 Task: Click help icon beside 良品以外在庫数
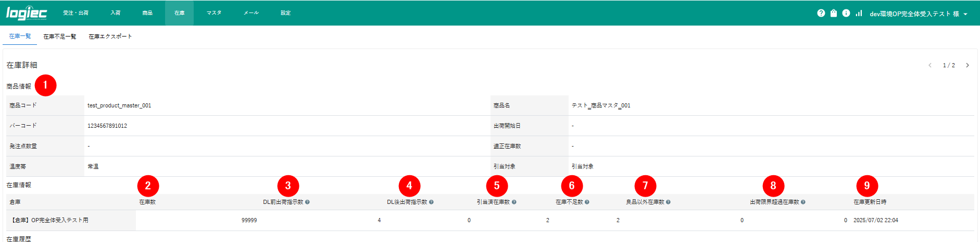[668, 202]
